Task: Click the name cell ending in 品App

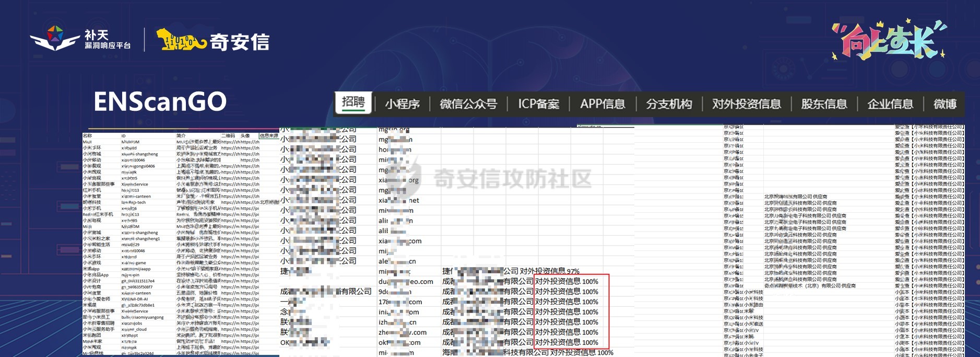Action: coord(96,275)
